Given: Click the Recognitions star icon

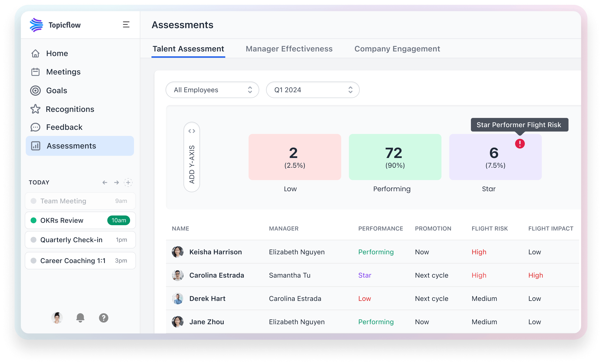Looking at the screenshot, I should 35,109.
